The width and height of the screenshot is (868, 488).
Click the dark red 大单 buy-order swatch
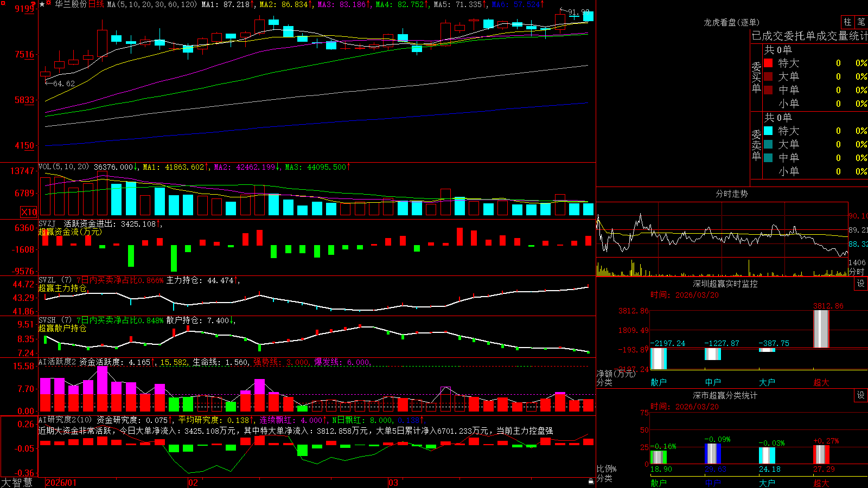click(768, 76)
